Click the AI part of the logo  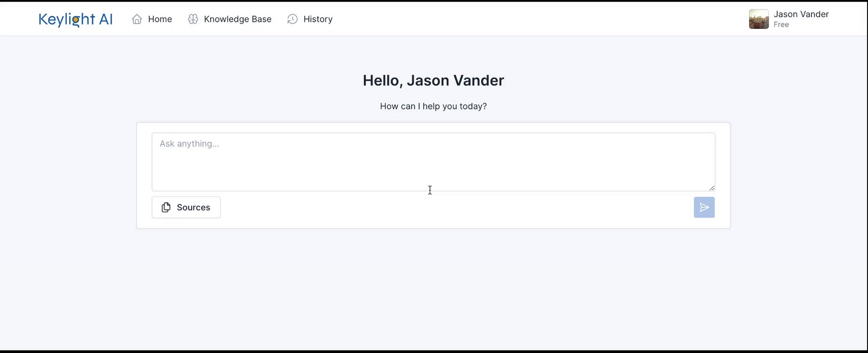point(106,19)
